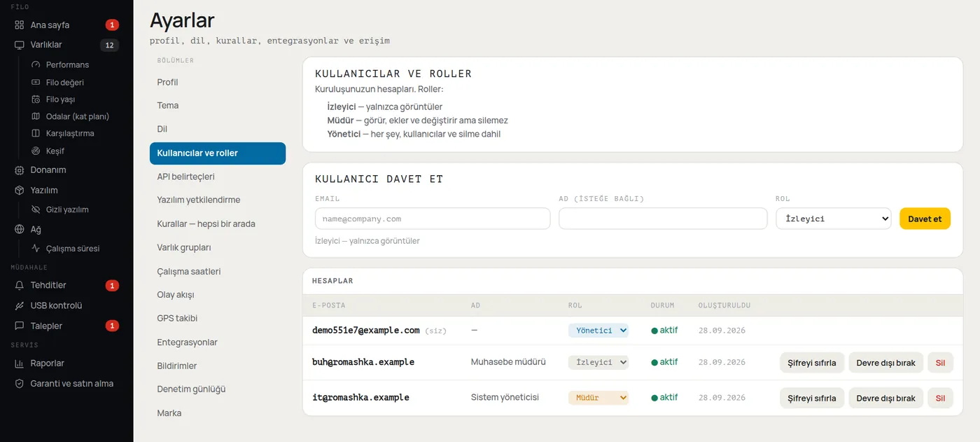
Task: Open Çalışma süresi pulse icon
Action: pyautogui.click(x=36, y=249)
